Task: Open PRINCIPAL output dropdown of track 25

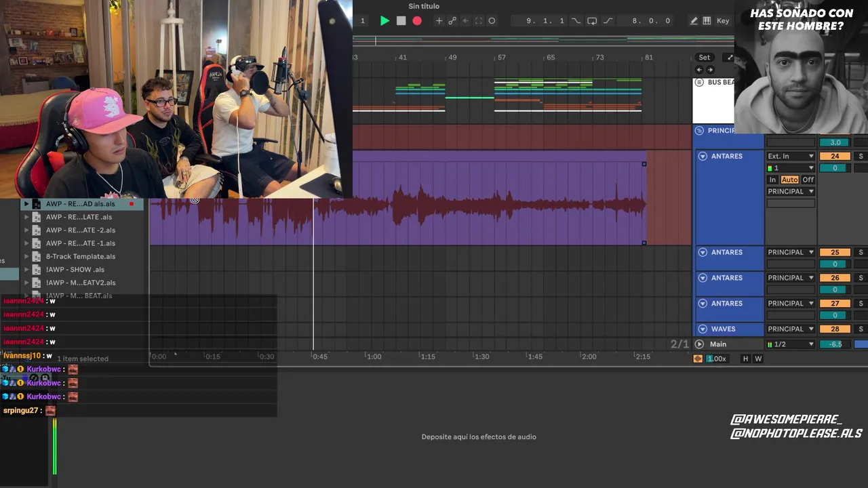Action: 791,252
